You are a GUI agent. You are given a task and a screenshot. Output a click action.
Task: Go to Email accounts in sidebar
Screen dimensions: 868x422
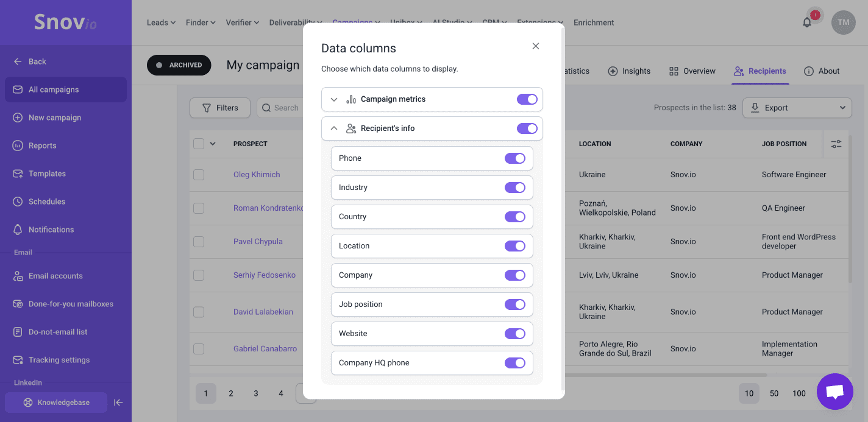(55, 276)
